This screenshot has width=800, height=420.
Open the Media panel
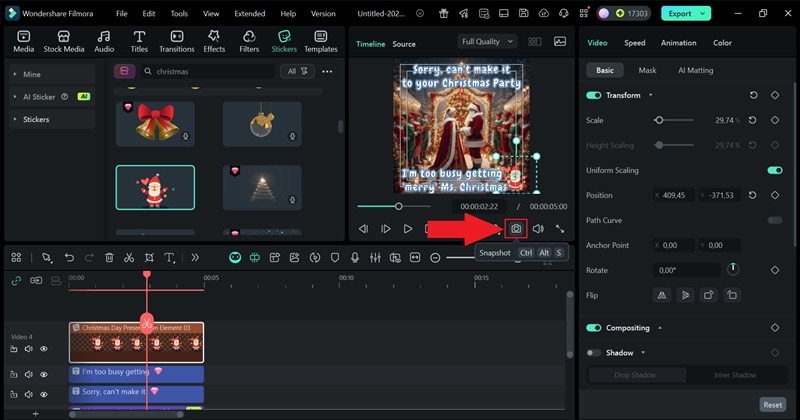23,41
